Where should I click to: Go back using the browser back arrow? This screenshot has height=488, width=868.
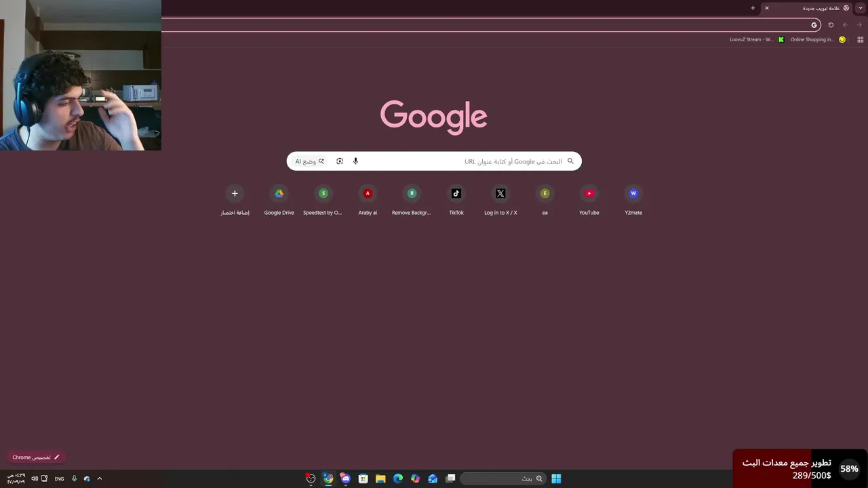[x=845, y=25]
